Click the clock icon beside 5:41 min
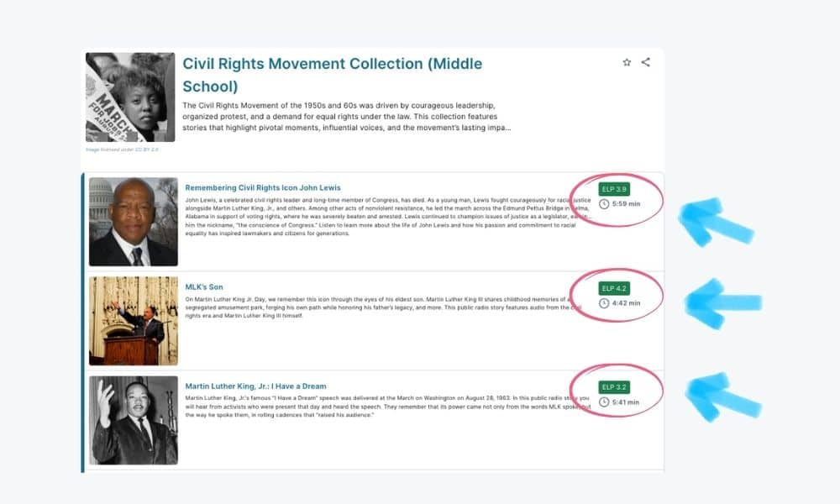840x504 pixels. point(604,402)
